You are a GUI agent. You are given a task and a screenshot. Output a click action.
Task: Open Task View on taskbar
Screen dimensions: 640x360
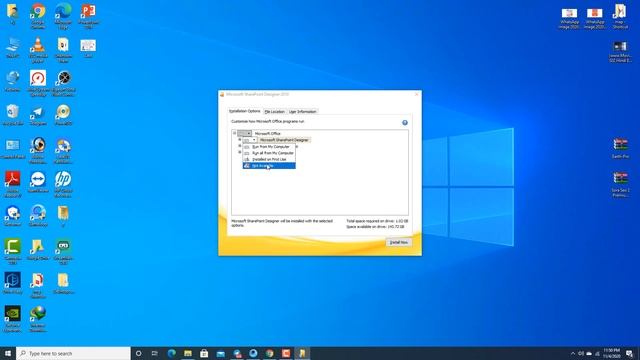[155, 353]
